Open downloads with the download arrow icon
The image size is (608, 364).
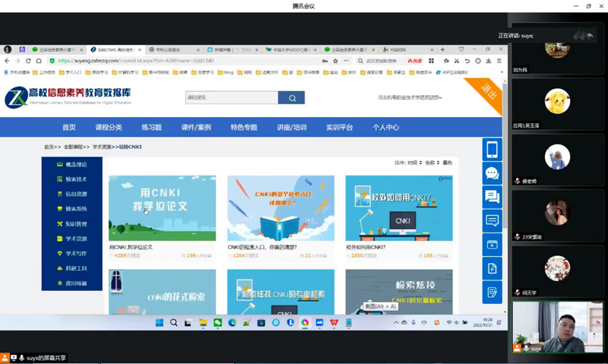489,61
